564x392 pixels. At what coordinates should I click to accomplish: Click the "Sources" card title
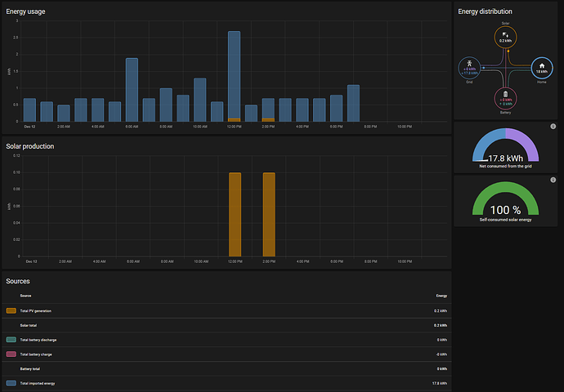tap(18, 281)
